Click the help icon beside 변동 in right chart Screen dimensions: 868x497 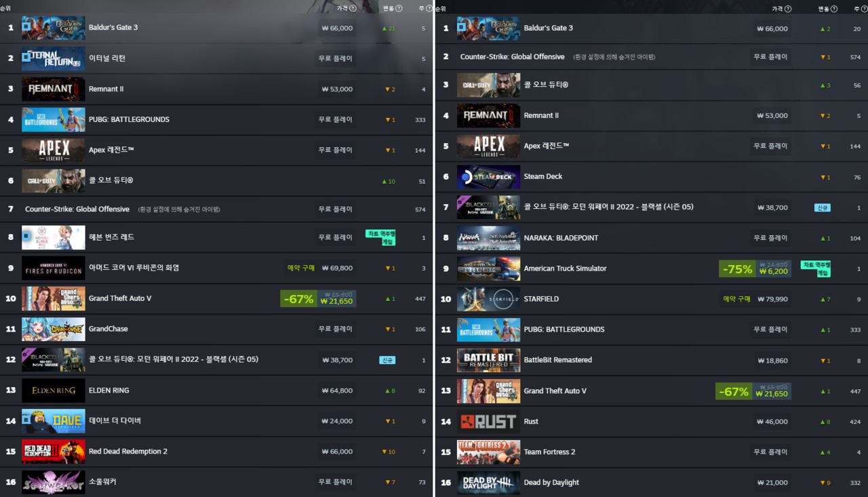coord(834,9)
